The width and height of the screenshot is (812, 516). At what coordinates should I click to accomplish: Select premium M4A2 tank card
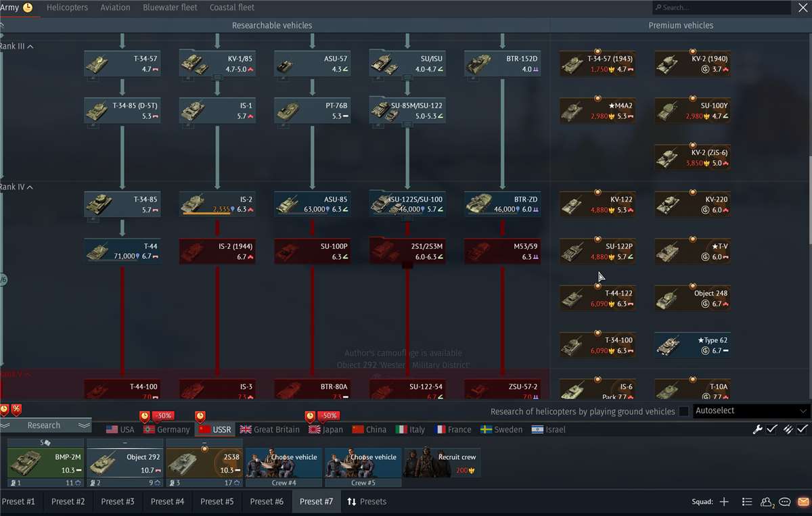pyautogui.click(x=597, y=111)
